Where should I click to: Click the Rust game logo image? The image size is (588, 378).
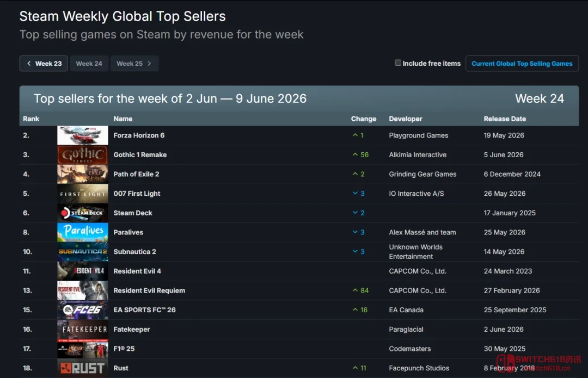(83, 368)
